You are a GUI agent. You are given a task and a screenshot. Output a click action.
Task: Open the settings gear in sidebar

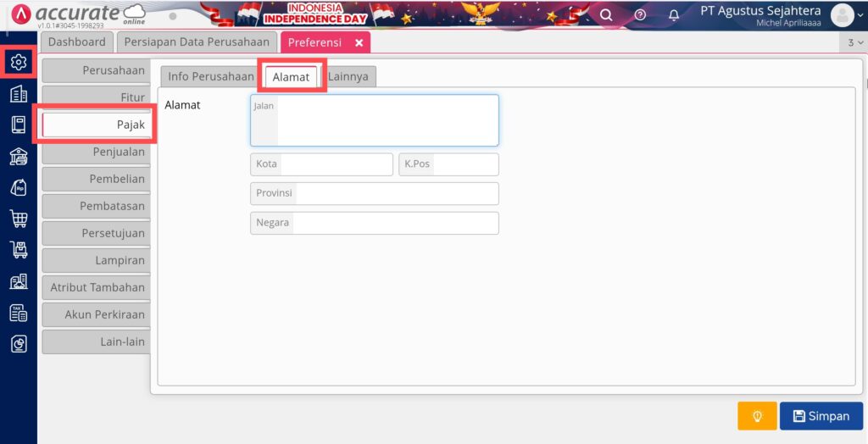(x=18, y=62)
